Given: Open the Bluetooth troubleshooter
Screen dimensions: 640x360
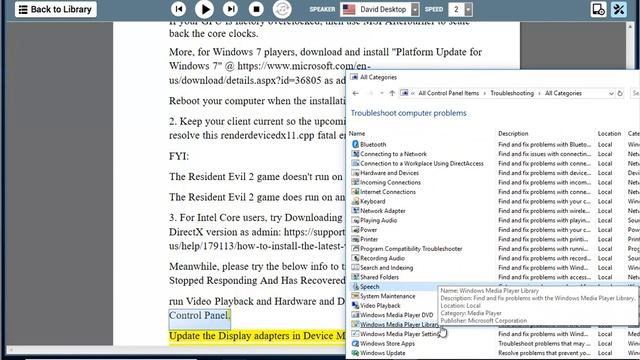Looking at the screenshot, I should 369,144.
